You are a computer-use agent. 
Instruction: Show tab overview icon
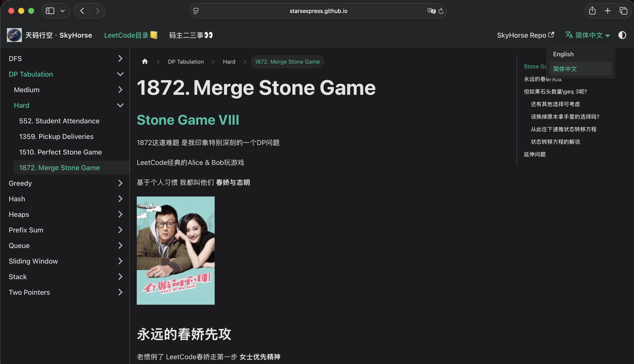click(623, 11)
